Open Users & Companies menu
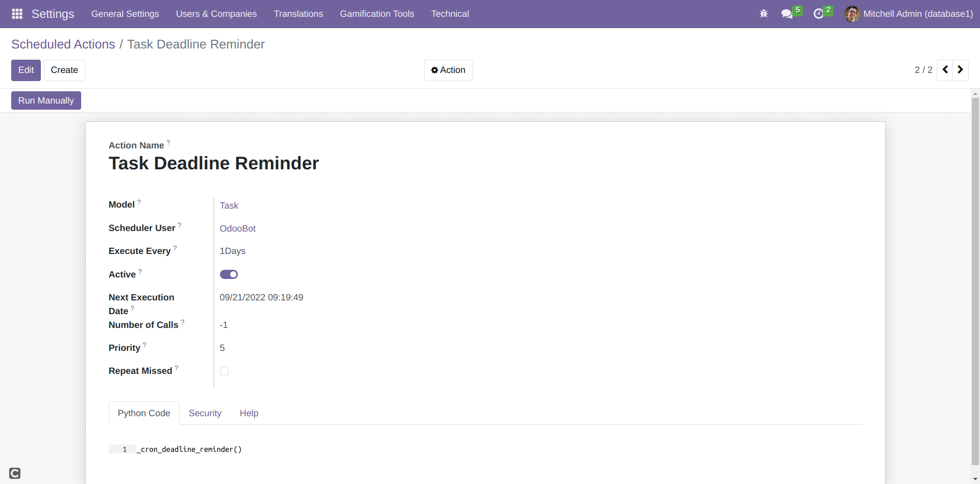Viewport: 980px width, 484px height. 216,14
